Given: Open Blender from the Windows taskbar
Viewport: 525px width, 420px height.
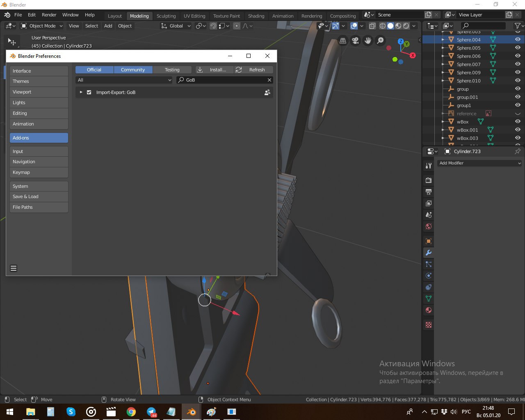Looking at the screenshot, I should tap(191, 412).
